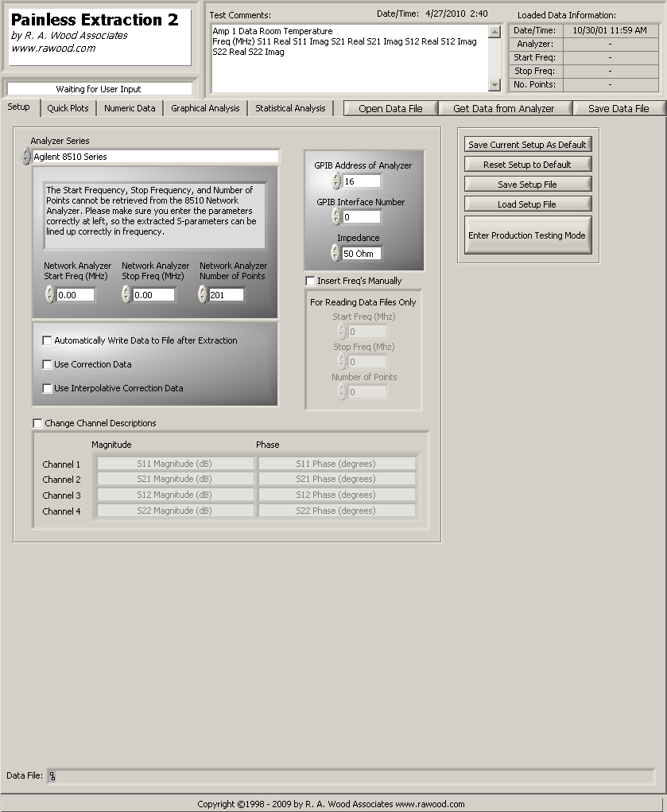Enable Automatically Write Data to File checkbox
The height and width of the screenshot is (812, 667).
click(47, 340)
